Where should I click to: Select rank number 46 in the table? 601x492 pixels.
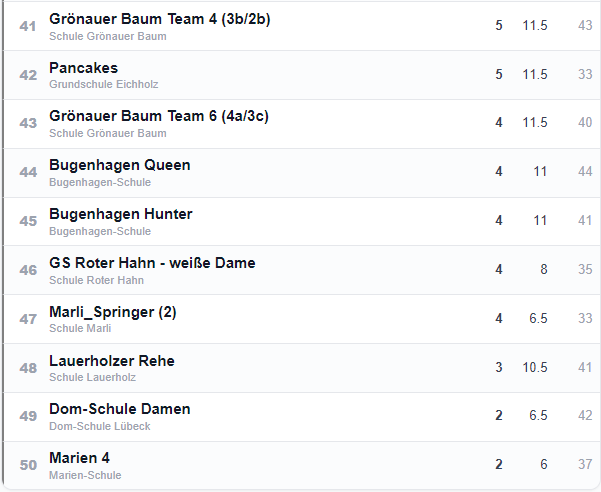pyautogui.click(x=28, y=270)
